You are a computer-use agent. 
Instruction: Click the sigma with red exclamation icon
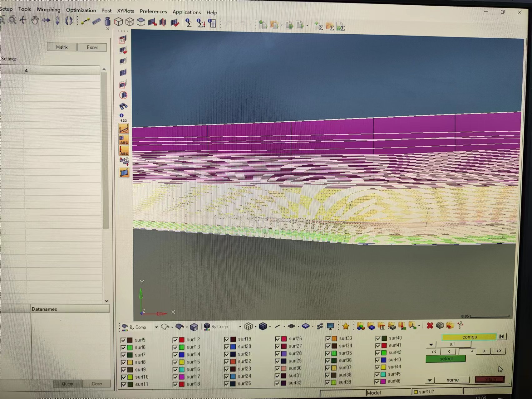coord(200,23)
